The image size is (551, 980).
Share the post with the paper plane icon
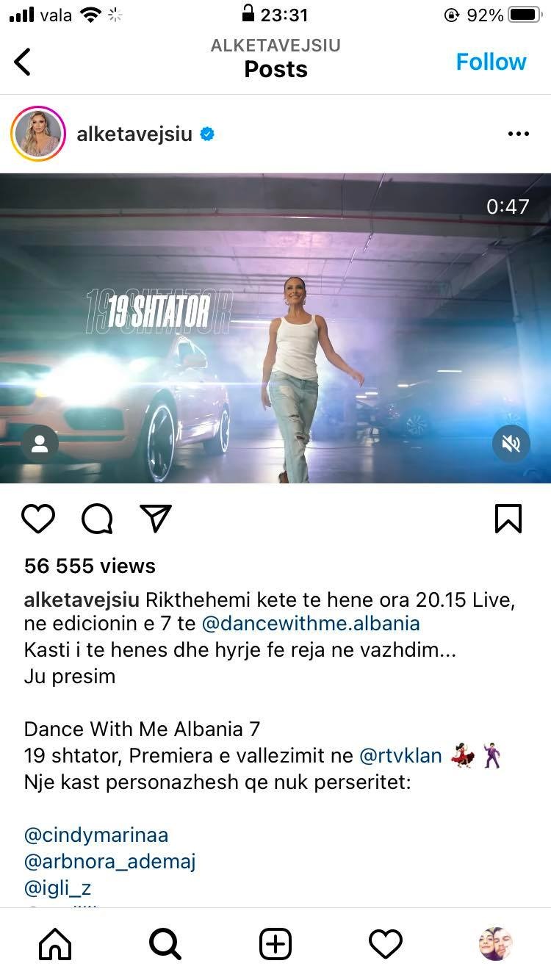coord(156,519)
